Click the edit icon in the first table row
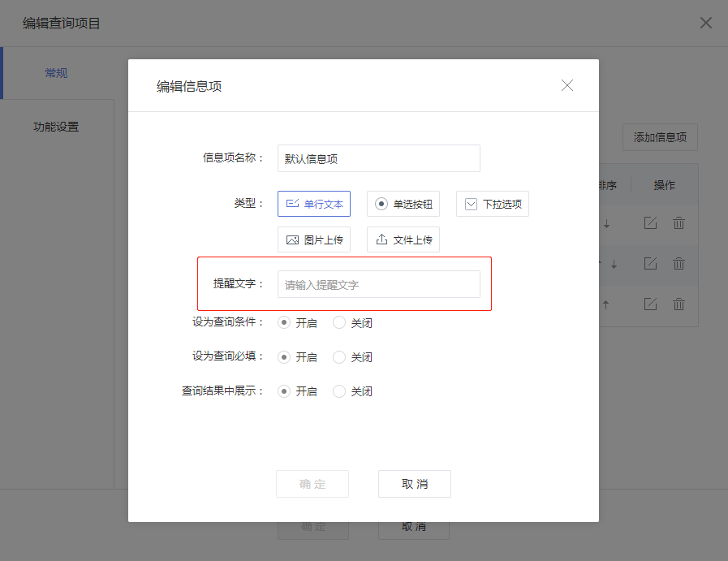This screenshot has height=561, width=728. pos(650,223)
